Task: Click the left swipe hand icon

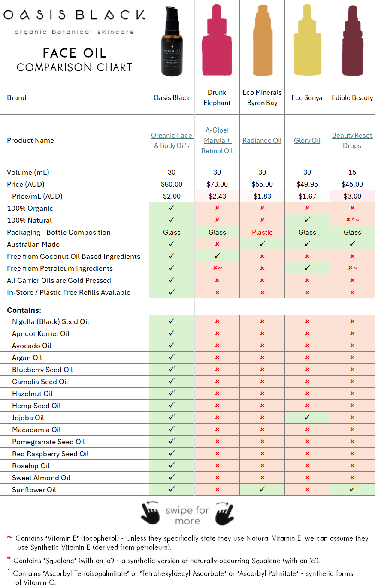Action: 151,513
